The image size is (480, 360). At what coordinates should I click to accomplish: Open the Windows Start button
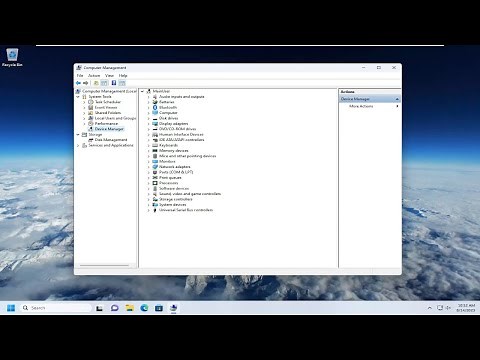coord(11,308)
